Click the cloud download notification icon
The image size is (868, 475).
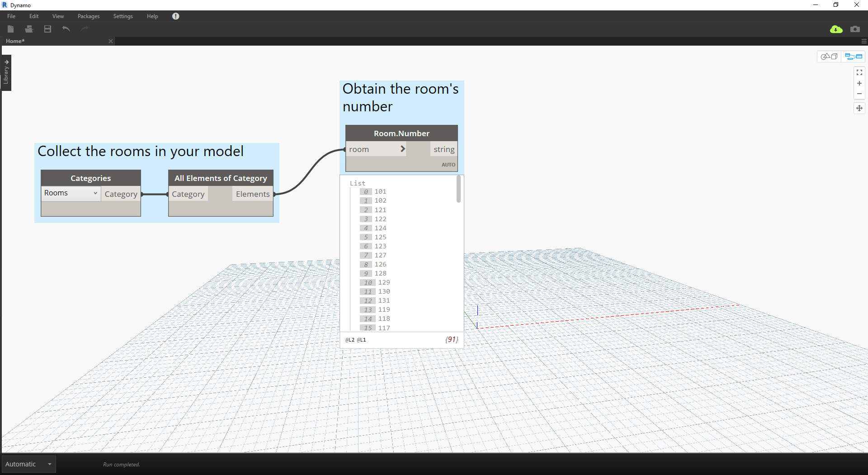click(836, 29)
